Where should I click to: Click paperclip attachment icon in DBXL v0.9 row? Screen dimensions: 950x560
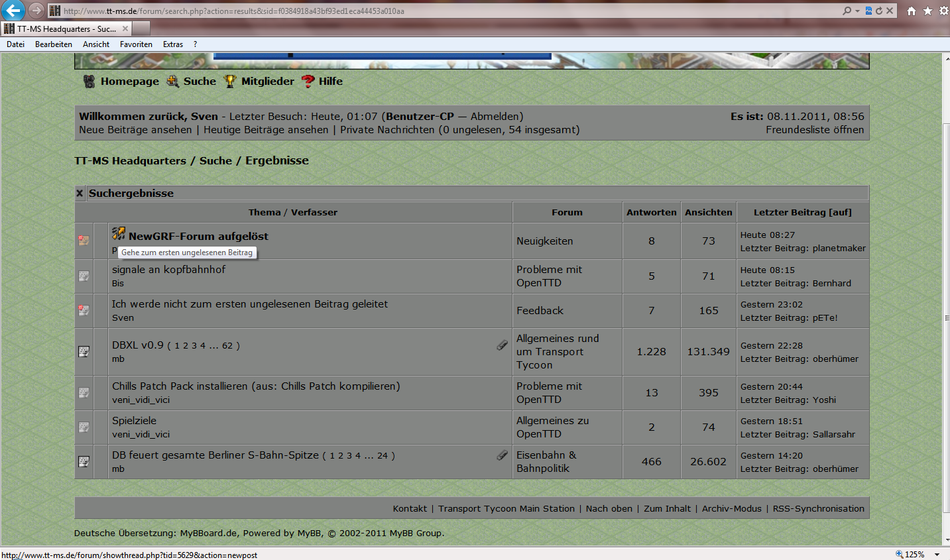[503, 345]
